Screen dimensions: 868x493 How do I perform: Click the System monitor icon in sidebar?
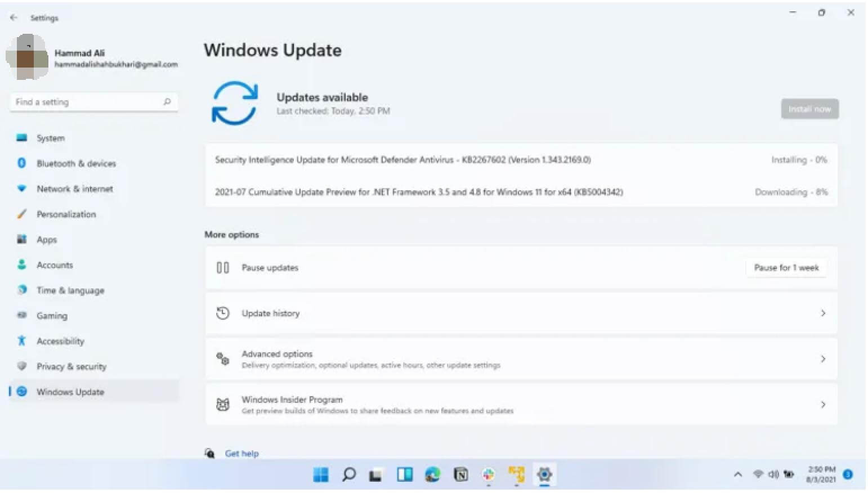21,138
